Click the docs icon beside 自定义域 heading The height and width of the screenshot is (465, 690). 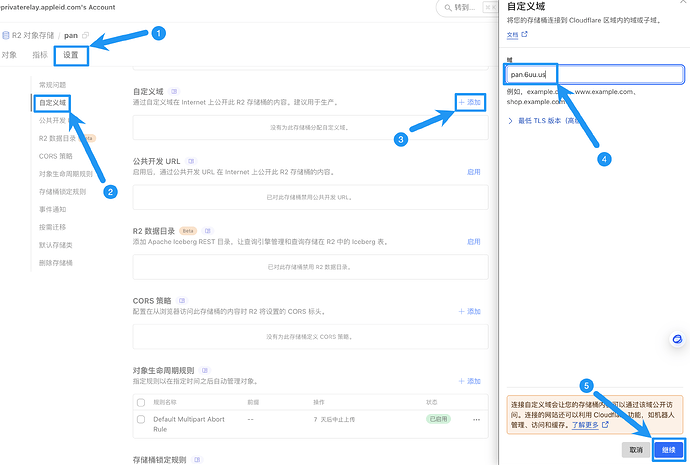174,91
